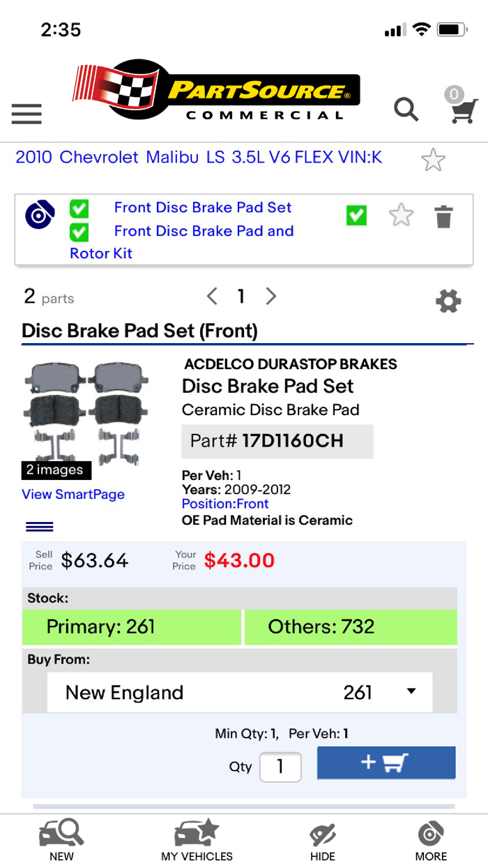Toggle the Front Disc Brake Pad Set checkbox
Image resolution: width=488 pixels, height=868 pixels.
click(x=79, y=208)
